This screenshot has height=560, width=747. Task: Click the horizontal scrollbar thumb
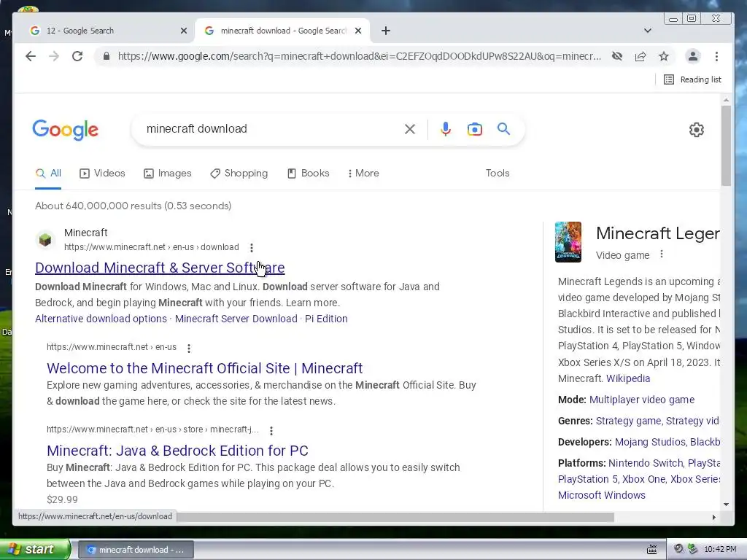[395, 517]
